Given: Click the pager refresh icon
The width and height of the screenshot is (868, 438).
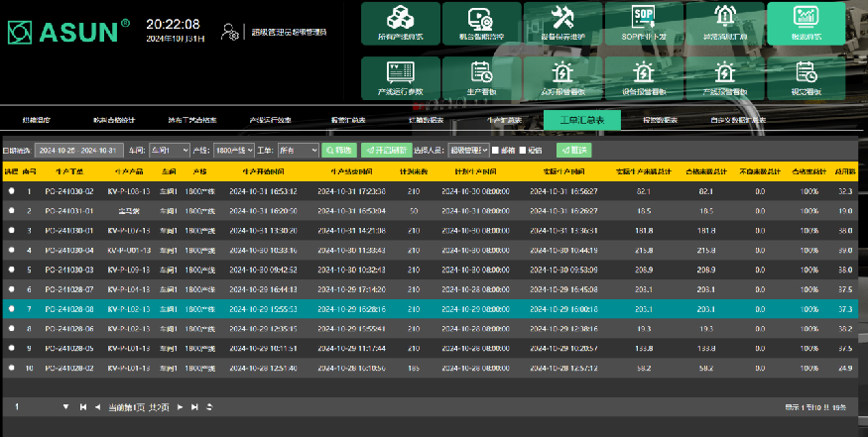Looking at the screenshot, I should (209, 407).
